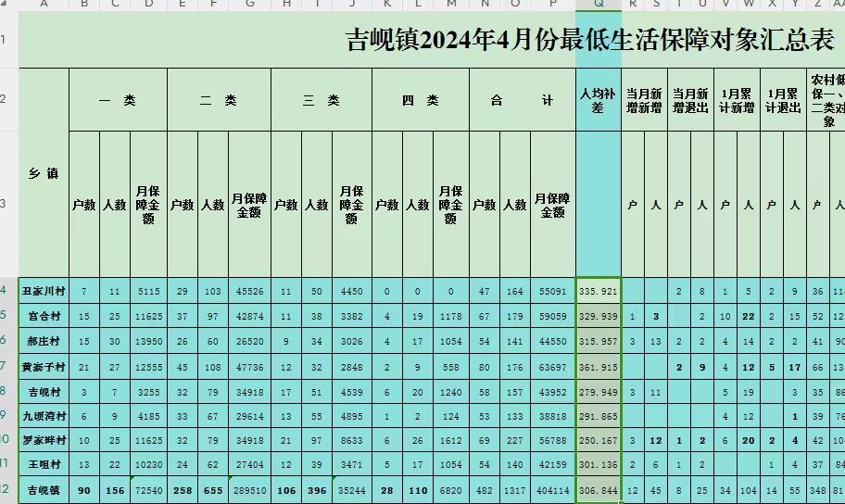Select the 合计 header cell
845x504 pixels.
[x=522, y=100]
